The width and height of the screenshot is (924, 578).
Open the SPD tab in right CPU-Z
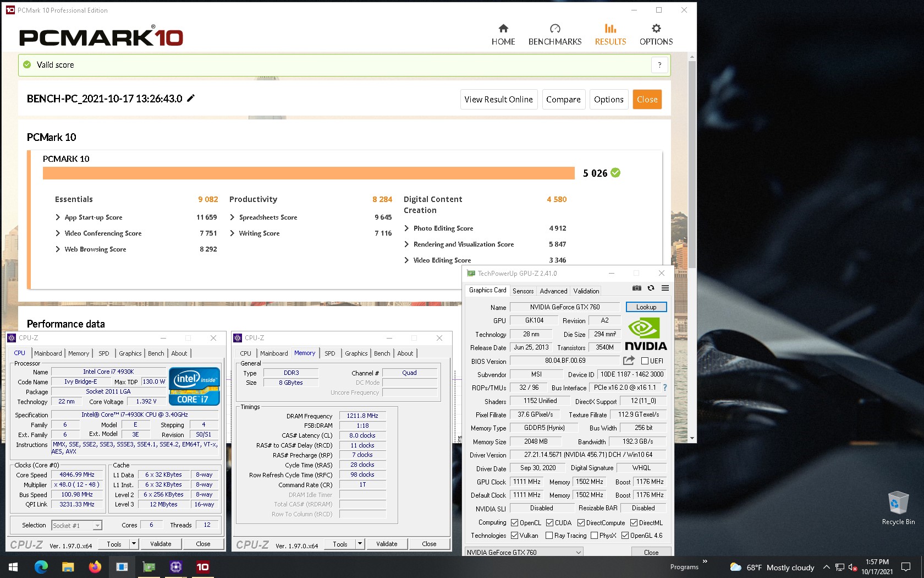coord(330,353)
